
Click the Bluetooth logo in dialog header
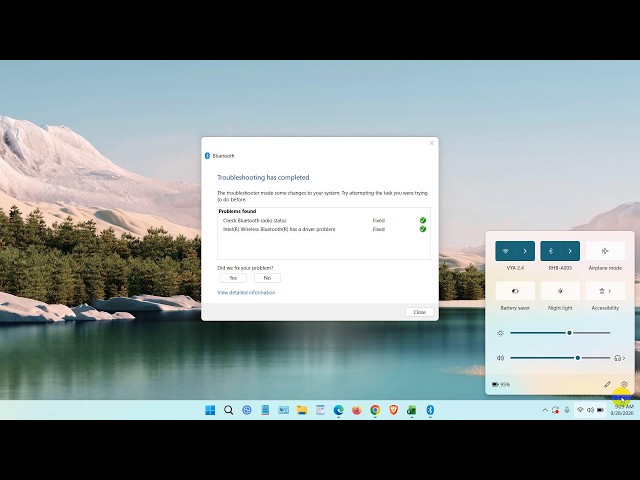(x=207, y=156)
